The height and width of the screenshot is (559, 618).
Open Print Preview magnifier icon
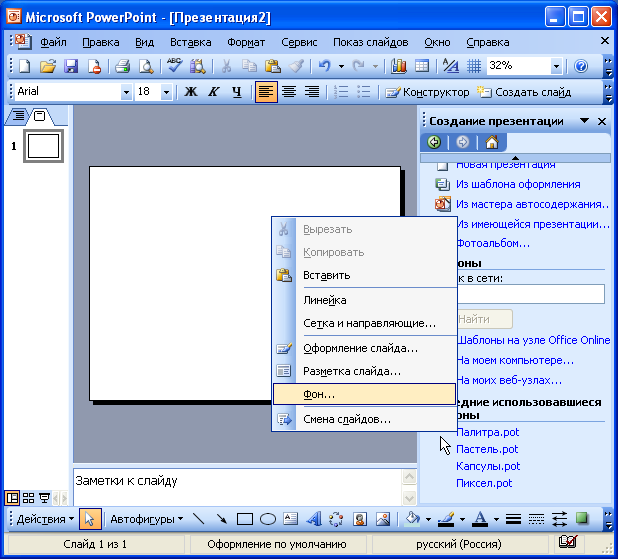click(x=146, y=66)
